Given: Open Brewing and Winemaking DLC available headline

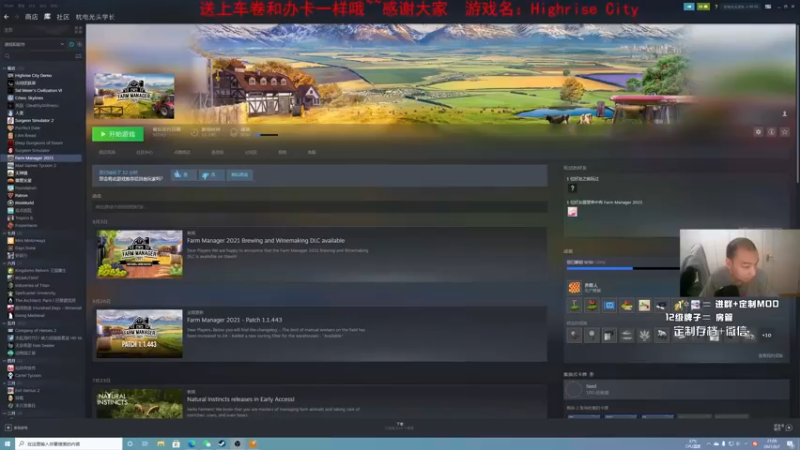Looking at the screenshot, I should [x=266, y=240].
